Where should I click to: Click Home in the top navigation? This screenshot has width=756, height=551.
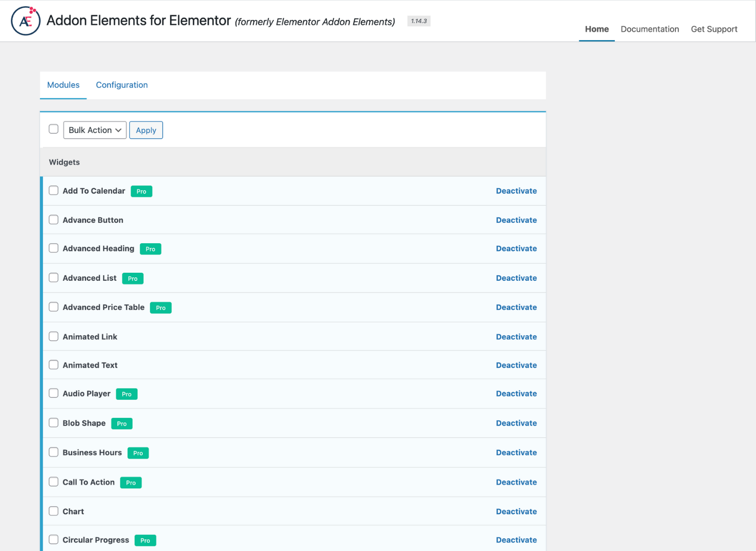point(596,29)
